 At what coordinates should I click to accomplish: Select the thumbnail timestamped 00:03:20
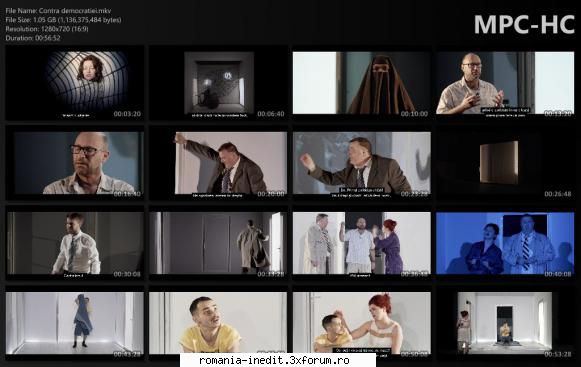click(x=74, y=83)
